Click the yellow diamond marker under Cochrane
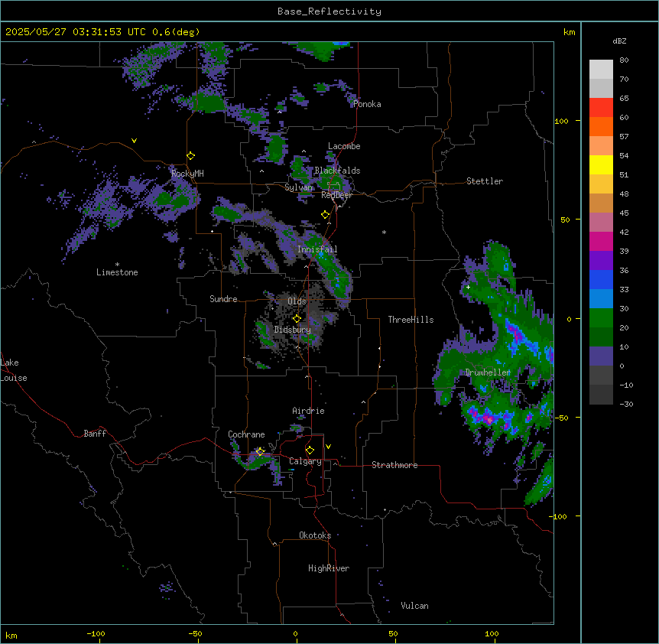The image size is (659, 644). click(x=260, y=452)
